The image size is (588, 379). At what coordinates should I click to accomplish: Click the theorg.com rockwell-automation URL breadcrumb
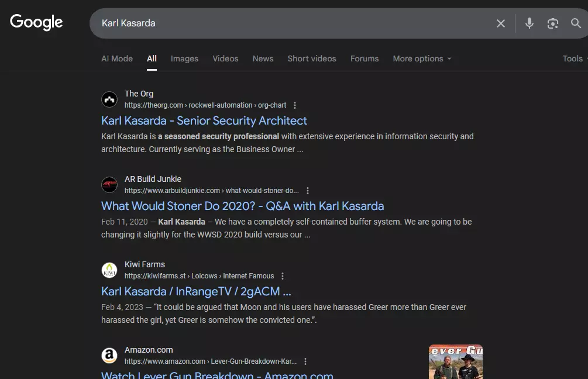pos(205,105)
